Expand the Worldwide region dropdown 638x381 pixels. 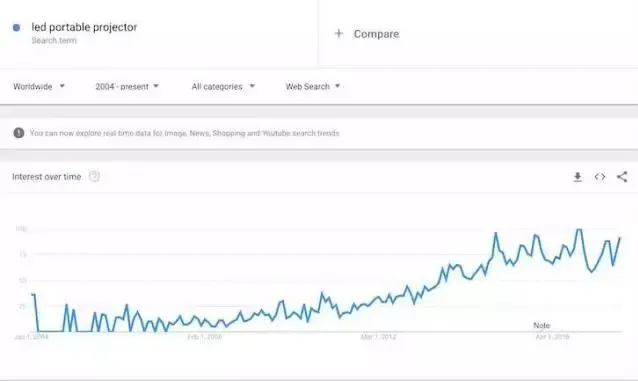(x=39, y=86)
